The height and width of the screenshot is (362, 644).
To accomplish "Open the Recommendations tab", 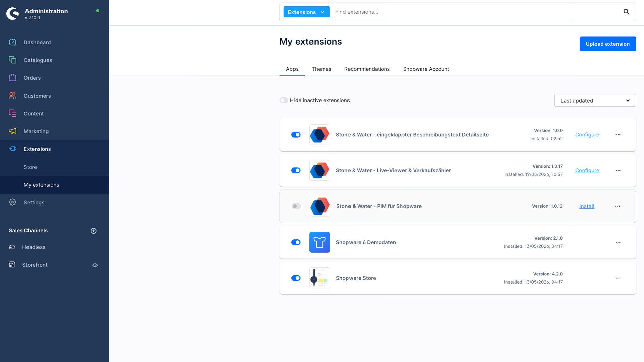I will [367, 69].
